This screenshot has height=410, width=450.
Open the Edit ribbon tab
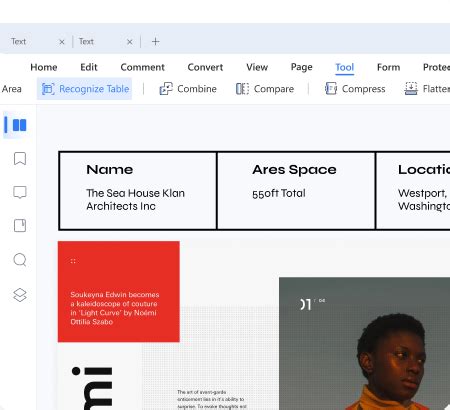click(x=89, y=67)
